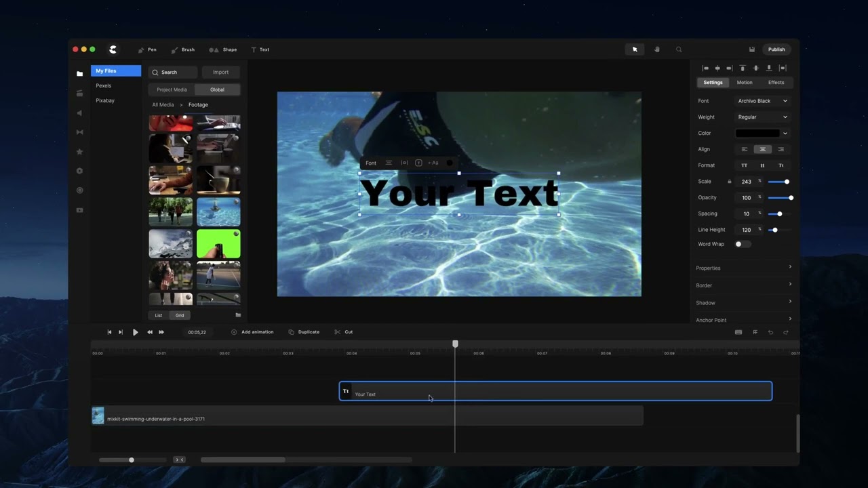This screenshot has width=868, height=488.
Task: Click the save disk icon beside Publish
Action: [751, 49]
